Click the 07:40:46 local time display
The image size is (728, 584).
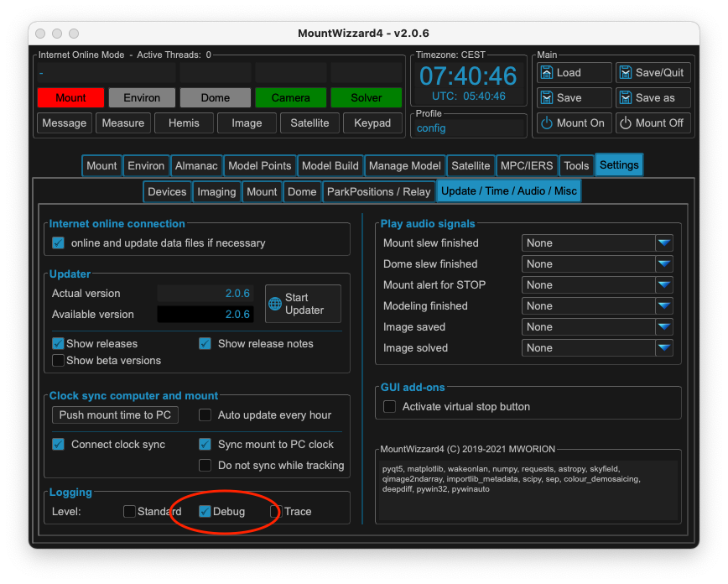coord(468,76)
